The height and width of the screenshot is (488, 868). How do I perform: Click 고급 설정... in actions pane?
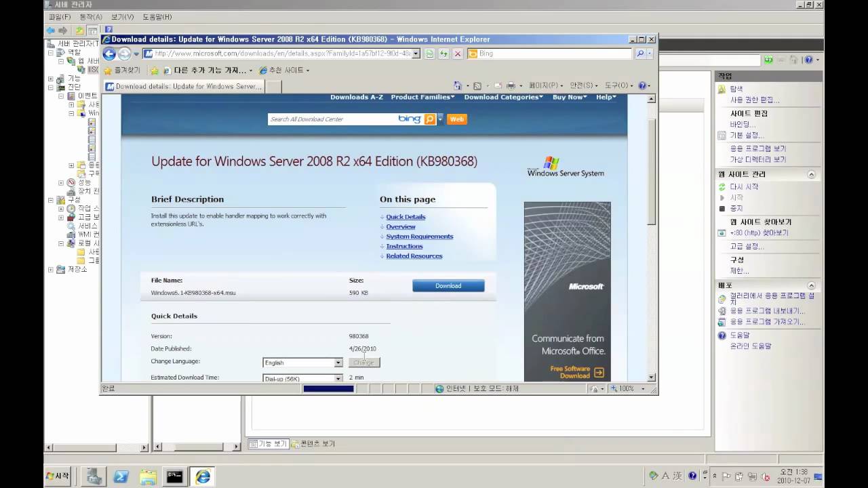pos(747,247)
